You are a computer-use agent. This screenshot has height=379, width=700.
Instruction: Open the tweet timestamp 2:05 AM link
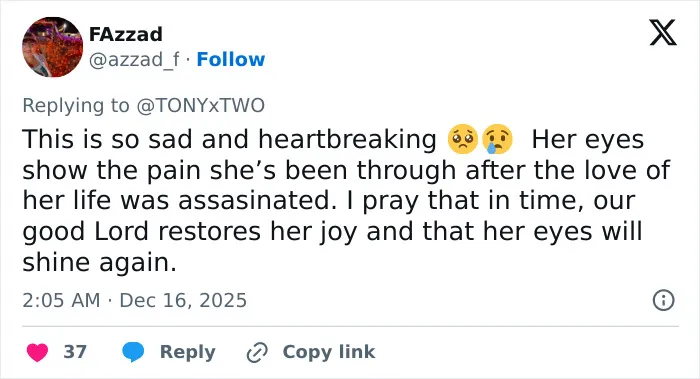(61, 300)
